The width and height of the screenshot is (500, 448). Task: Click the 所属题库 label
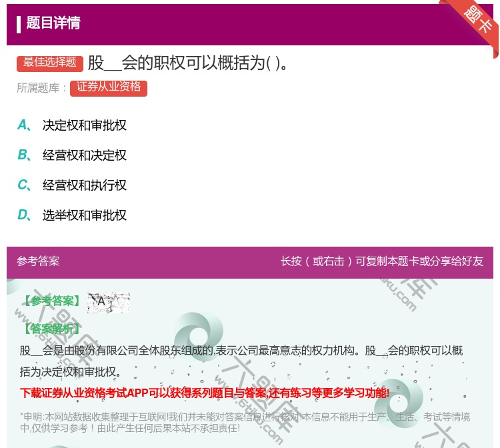pos(41,88)
